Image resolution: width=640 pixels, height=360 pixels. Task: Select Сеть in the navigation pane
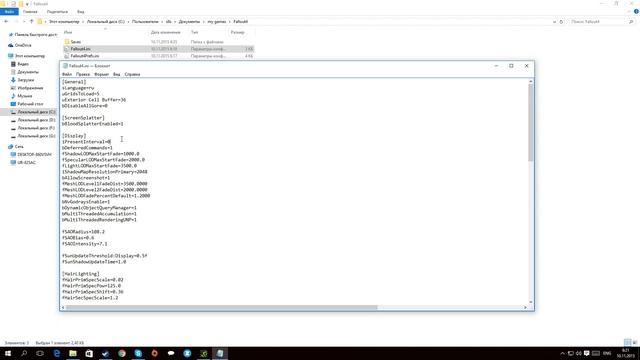19,147
